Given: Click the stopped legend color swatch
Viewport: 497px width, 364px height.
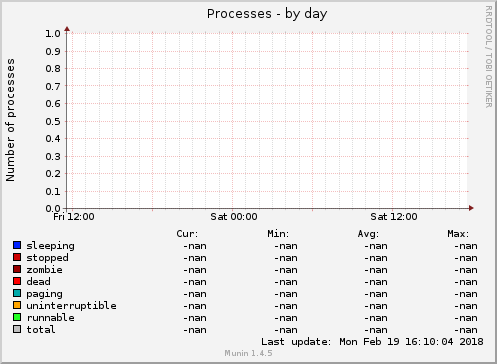Looking at the screenshot, I should click(x=17, y=257).
